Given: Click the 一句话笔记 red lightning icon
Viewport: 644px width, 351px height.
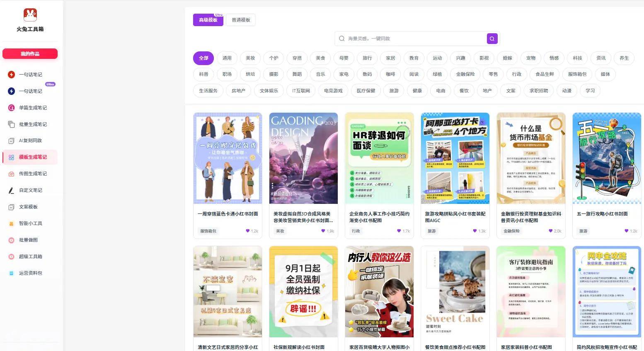Looking at the screenshot, I should coord(12,75).
